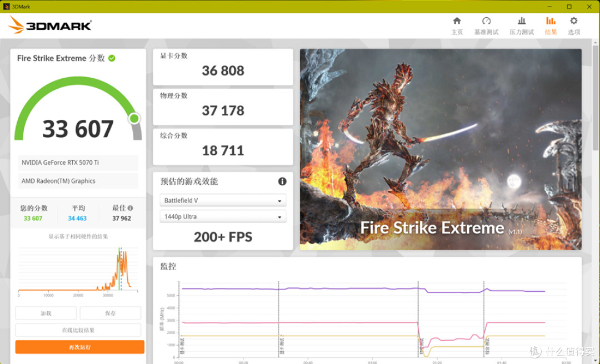The width and height of the screenshot is (600, 364).
Task: Click the NVIDIA GeForce RTX 5070 Ti entry
Action: pyautogui.click(x=78, y=163)
